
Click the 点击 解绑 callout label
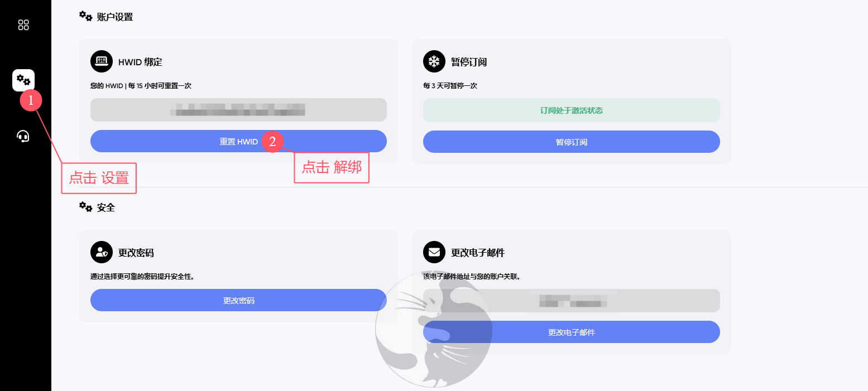332,167
